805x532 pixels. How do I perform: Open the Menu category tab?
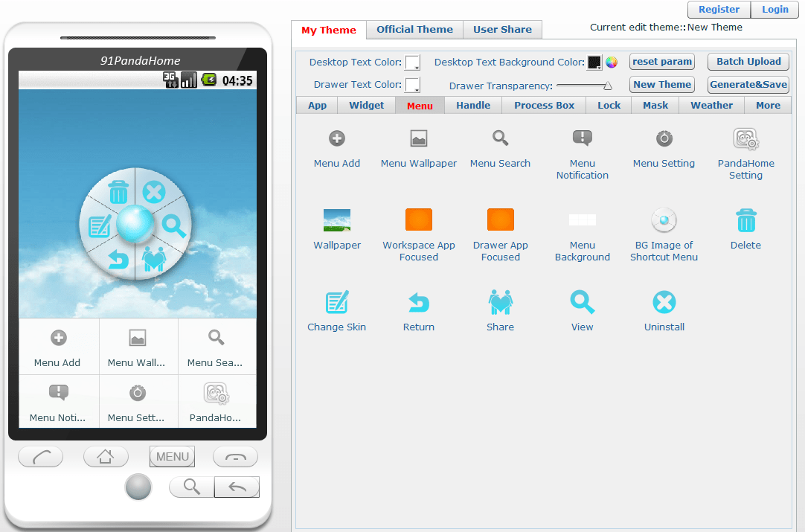click(420, 106)
